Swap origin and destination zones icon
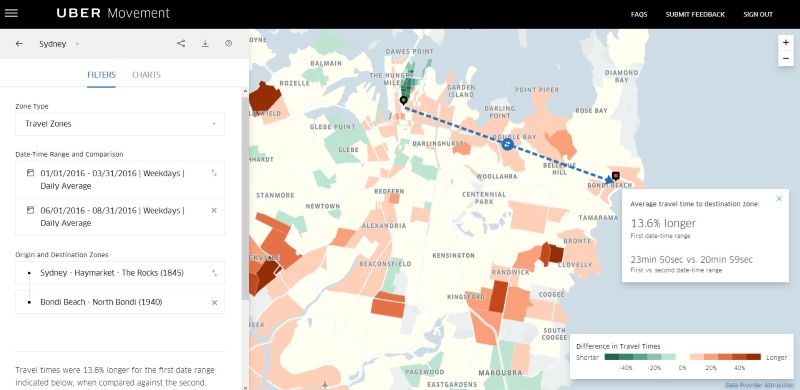 [x=214, y=273]
